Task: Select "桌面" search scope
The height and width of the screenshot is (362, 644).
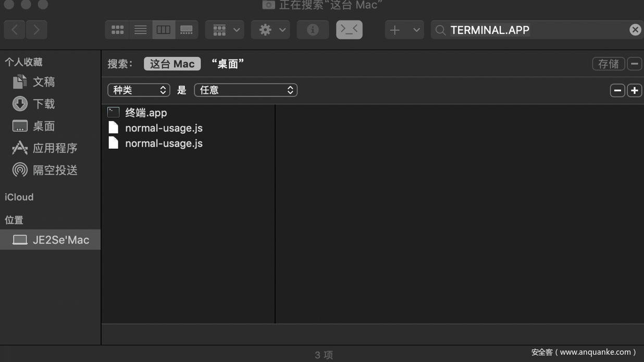Action: 228,64
